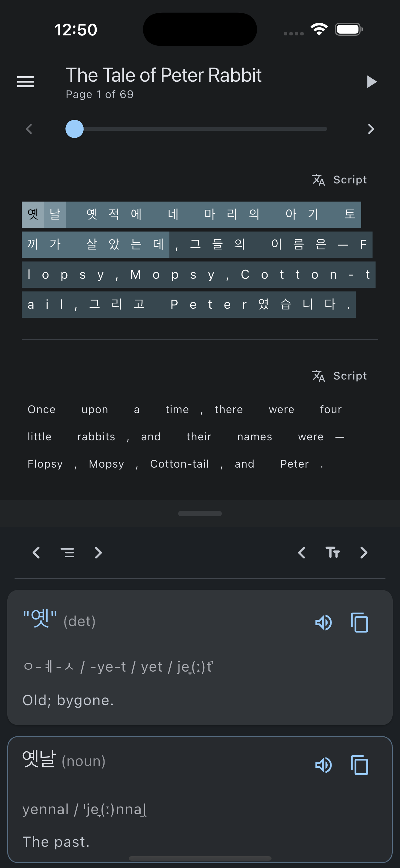
Task: Start playback with the play icon
Action: point(371,81)
